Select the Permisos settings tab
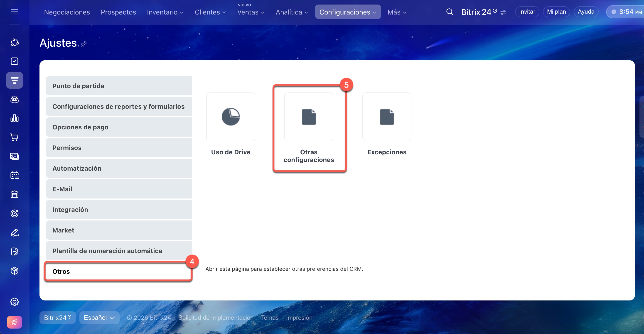The width and height of the screenshot is (644, 334). point(119,148)
